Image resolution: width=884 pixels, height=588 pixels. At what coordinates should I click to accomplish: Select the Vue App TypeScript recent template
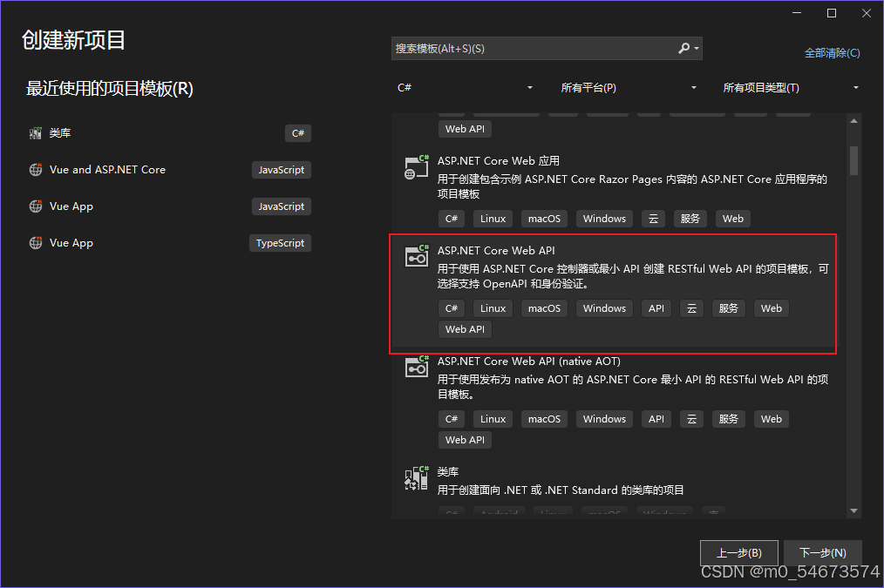[x=170, y=243]
